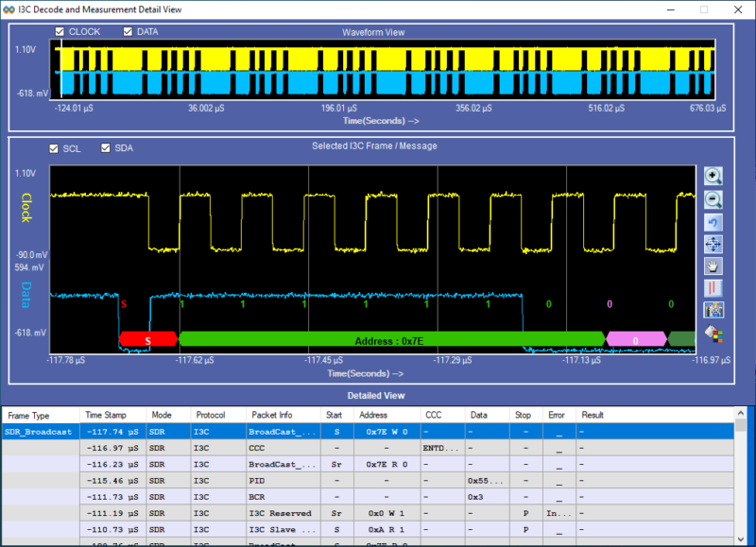Screen dimensions: 756x547
Task: Activate the four-arrow pan tool
Action: [713, 244]
